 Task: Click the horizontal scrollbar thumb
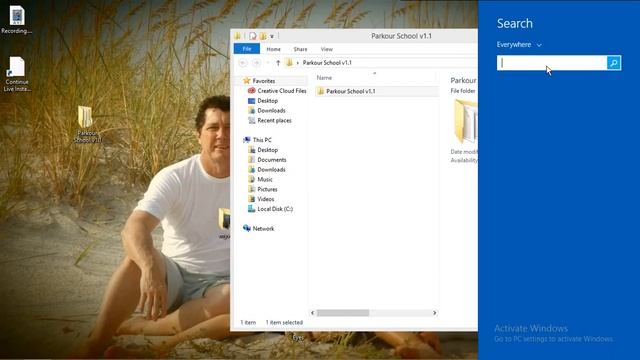(x=343, y=313)
